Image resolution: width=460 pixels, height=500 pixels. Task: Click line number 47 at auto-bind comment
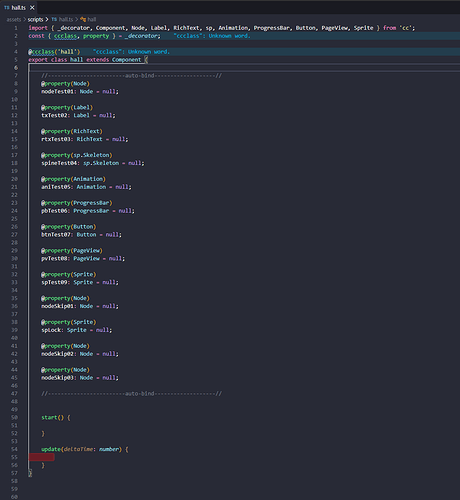click(14, 393)
